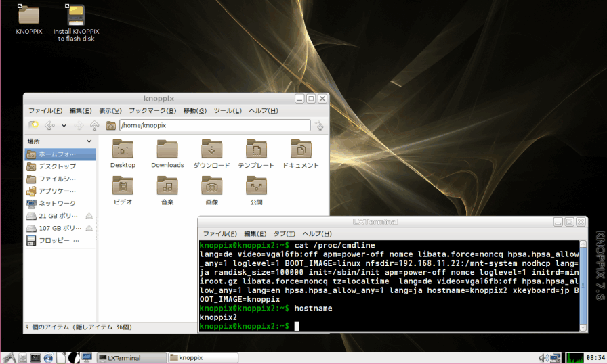Select ファイルシ… in the places sidebar
Viewport: 607px width, 364px height.
click(60, 179)
